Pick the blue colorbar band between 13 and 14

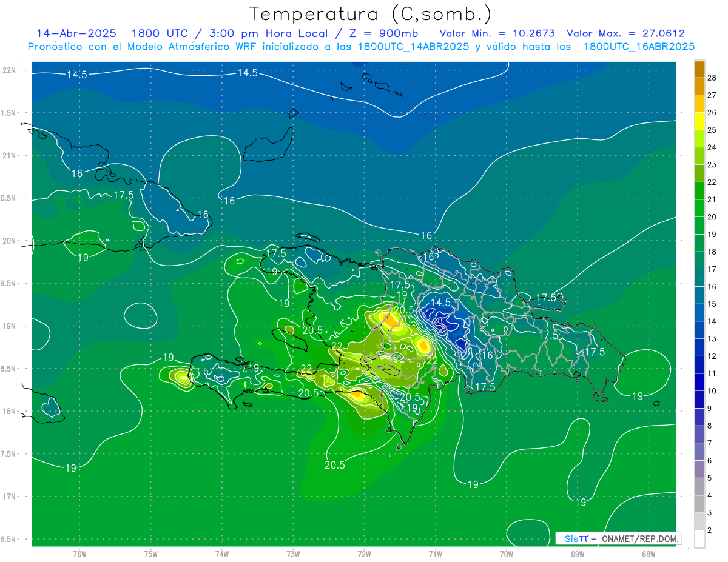point(699,330)
